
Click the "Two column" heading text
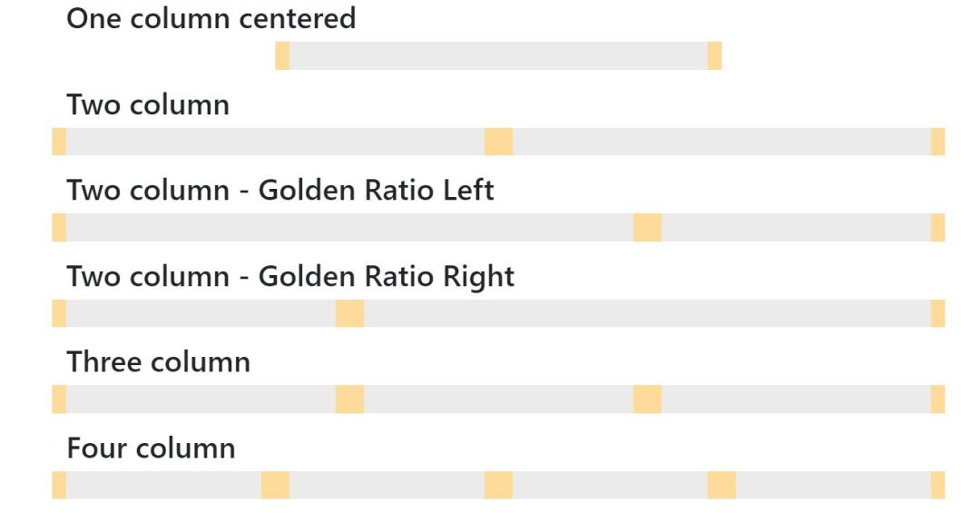coord(148,104)
